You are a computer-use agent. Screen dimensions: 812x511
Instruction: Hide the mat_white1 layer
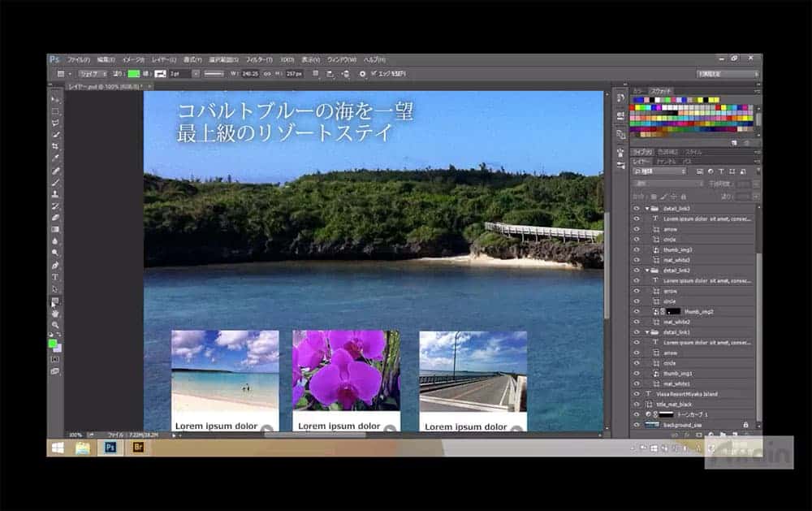pyautogui.click(x=637, y=384)
